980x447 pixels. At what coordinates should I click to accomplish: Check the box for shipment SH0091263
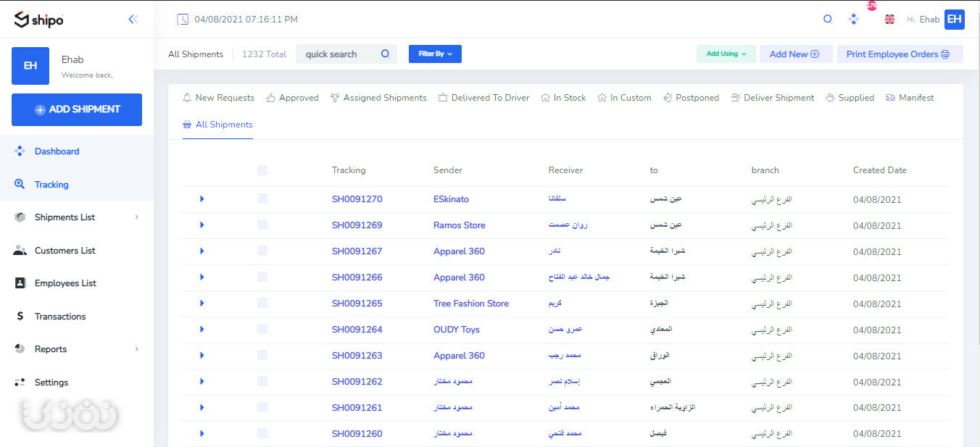(x=262, y=355)
